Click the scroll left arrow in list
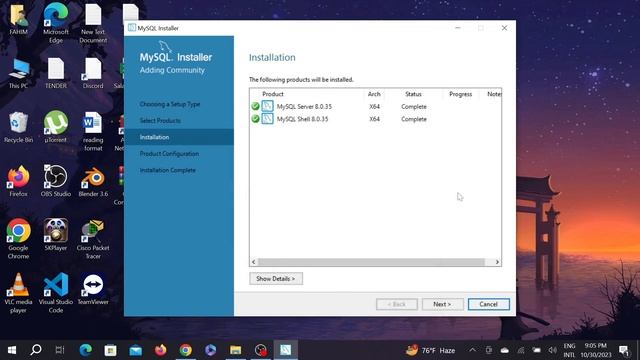Viewport: 640px width, 360px height. (x=254, y=262)
